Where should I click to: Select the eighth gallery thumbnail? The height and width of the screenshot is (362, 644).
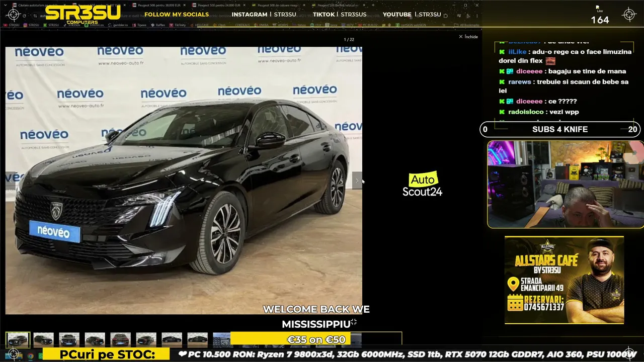(197, 340)
